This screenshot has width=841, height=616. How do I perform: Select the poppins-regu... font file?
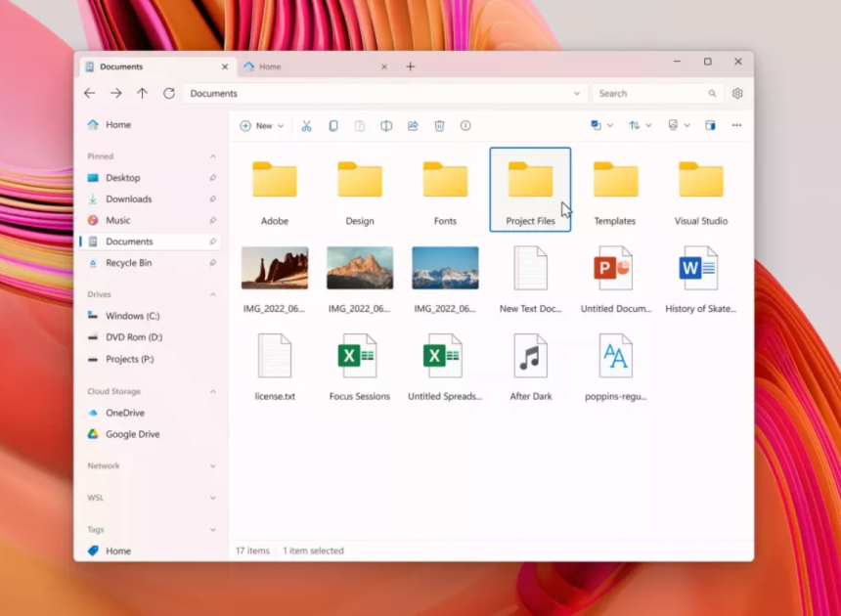tap(616, 367)
